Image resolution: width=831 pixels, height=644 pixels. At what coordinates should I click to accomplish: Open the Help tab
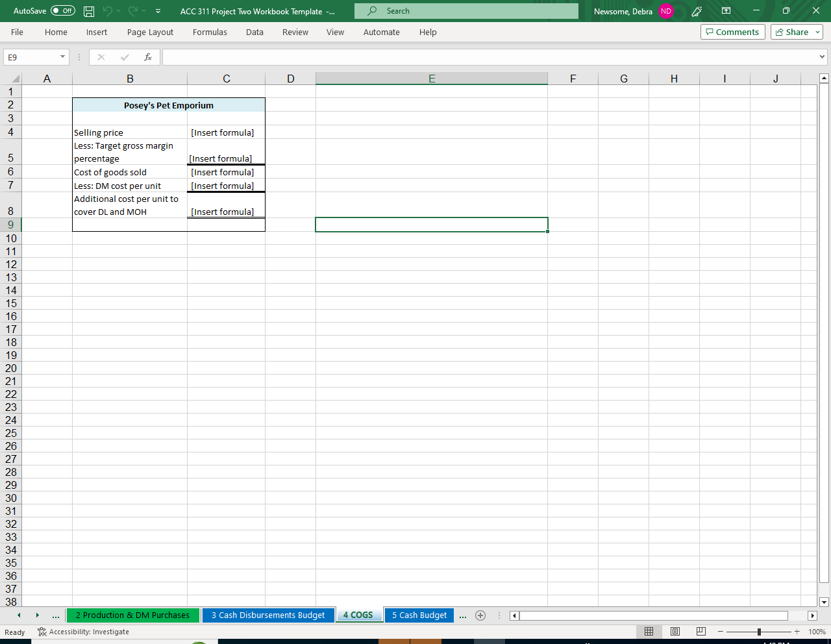[x=428, y=32]
